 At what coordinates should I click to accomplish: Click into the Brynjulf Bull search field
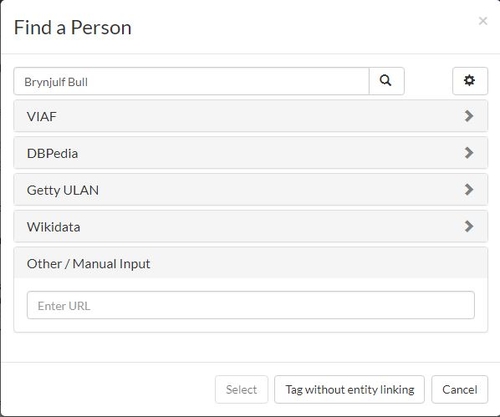tap(191, 81)
